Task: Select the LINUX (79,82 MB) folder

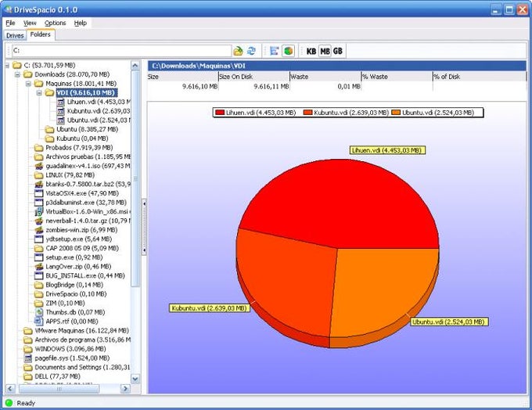Action: click(x=64, y=175)
